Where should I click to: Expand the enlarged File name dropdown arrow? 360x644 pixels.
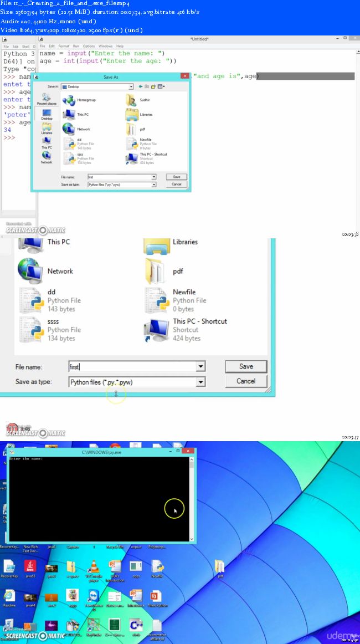pyautogui.click(x=200, y=367)
